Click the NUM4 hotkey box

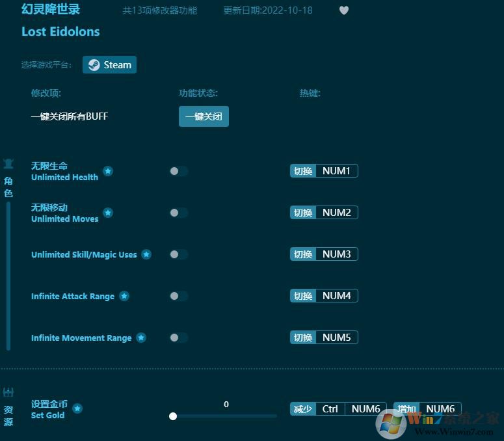[336, 296]
